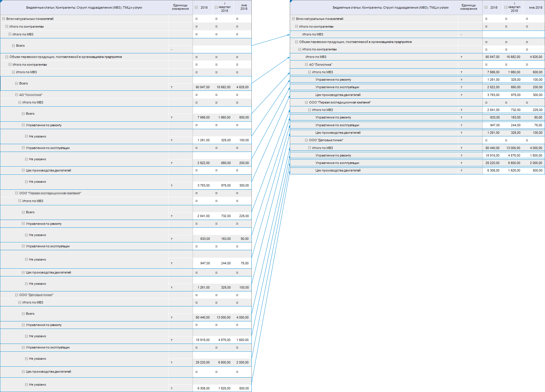Select cell 4 825,00 in left table
Screen dimensions: 545x392
(243, 87)
